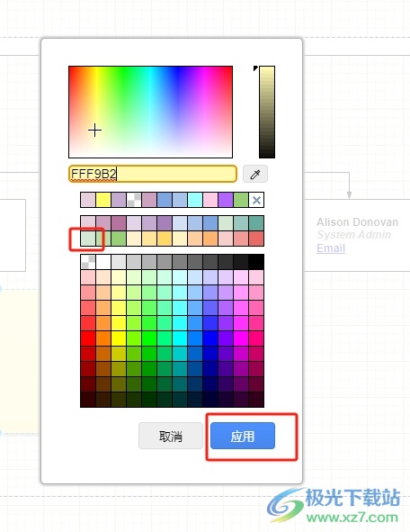Pick the palest yellow swatch under the light gray cell
410x532 pixels.
tap(119, 277)
